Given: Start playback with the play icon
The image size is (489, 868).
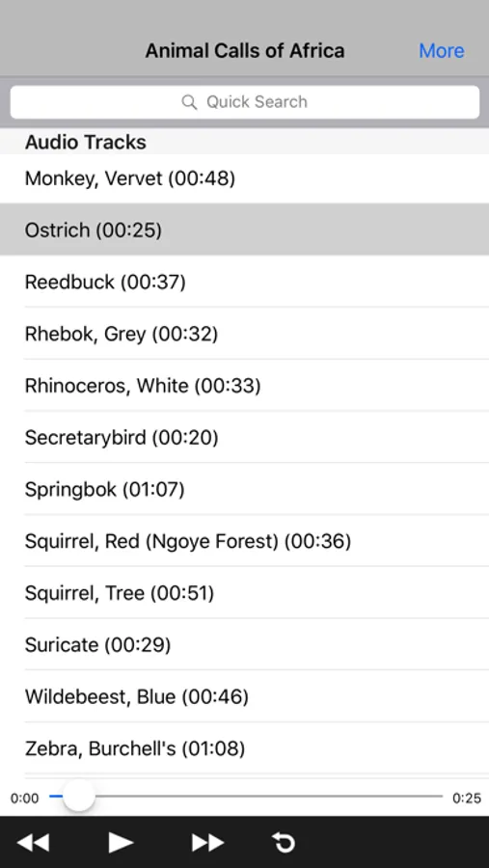Looking at the screenshot, I should pyautogui.click(x=121, y=843).
